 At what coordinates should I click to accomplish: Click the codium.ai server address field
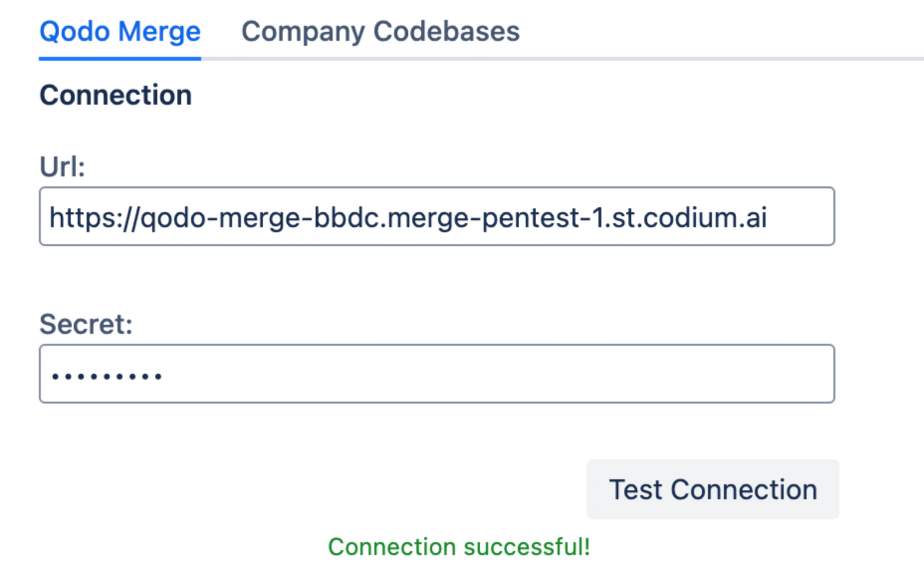(437, 216)
